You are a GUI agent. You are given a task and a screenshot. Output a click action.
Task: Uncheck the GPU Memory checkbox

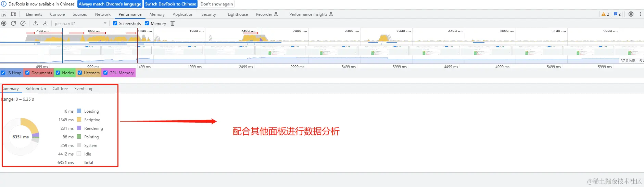pos(105,73)
